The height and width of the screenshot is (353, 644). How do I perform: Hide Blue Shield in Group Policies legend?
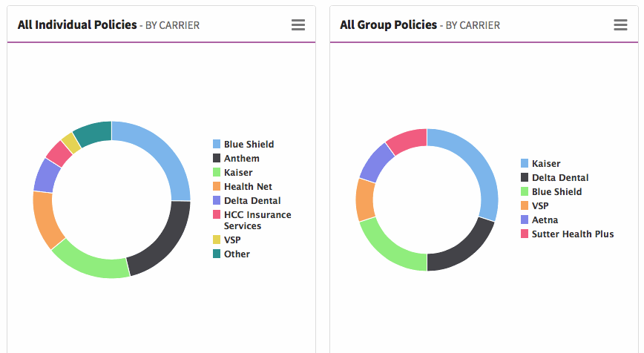tap(556, 192)
